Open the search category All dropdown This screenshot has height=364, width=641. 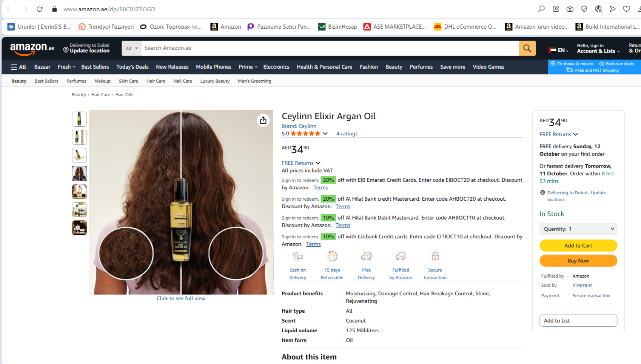(x=131, y=48)
